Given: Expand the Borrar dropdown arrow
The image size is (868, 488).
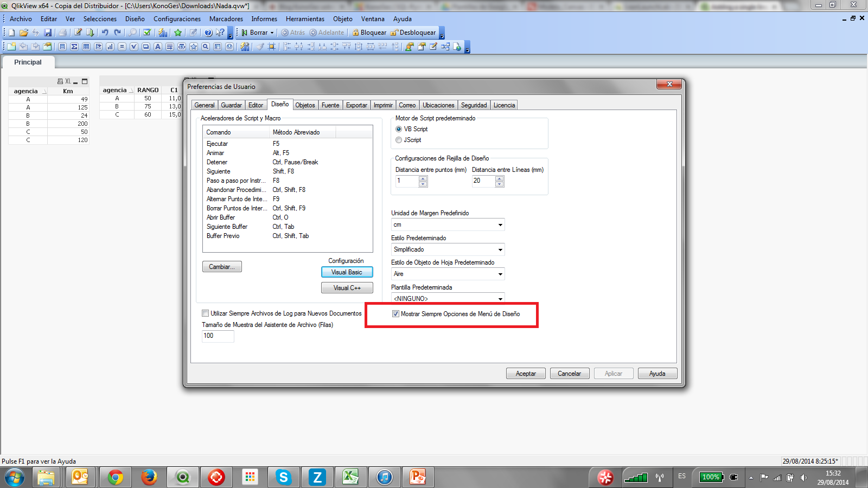Looking at the screenshot, I should point(272,33).
